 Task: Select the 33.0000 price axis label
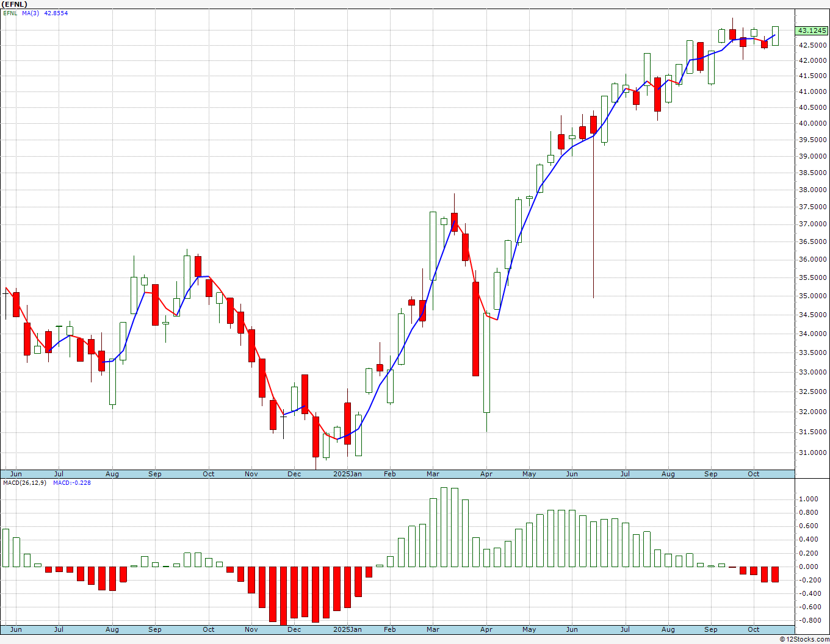tap(814, 372)
